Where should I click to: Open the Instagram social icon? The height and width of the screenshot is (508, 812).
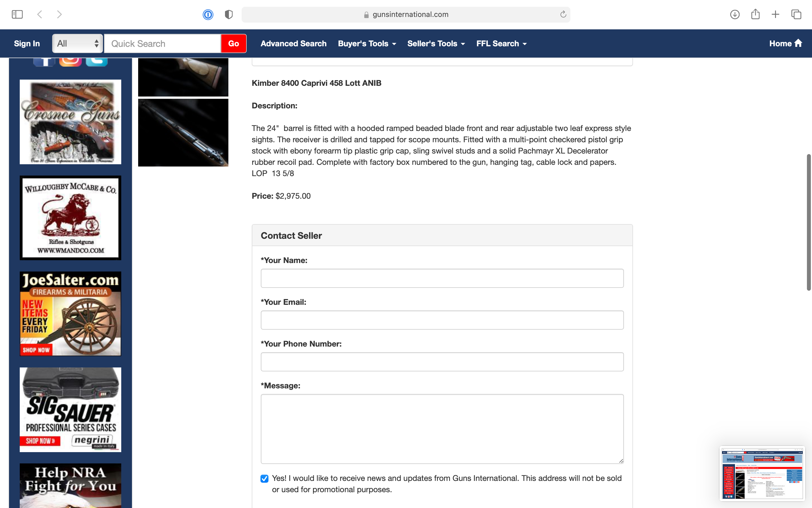pos(70,62)
